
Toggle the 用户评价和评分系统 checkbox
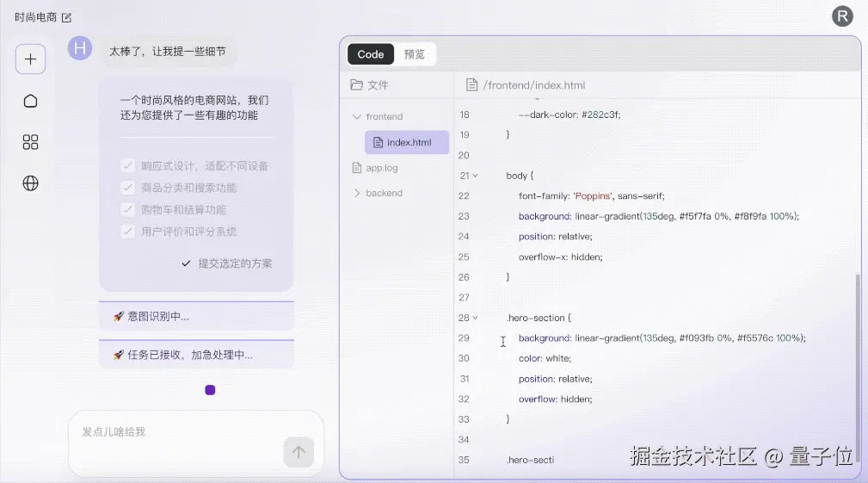coord(128,232)
